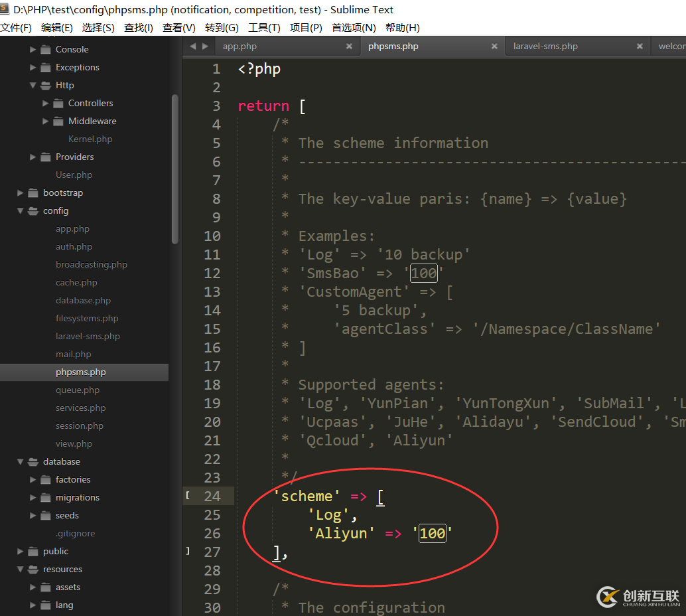Close the phpsms.php tab
Screen dimensions: 686x616
coord(494,46)
